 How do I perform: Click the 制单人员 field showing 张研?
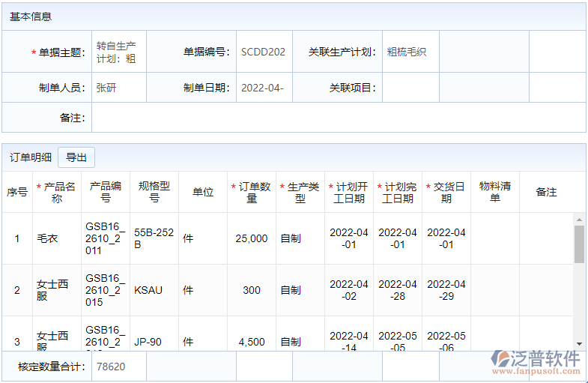(x=118, y=88)
